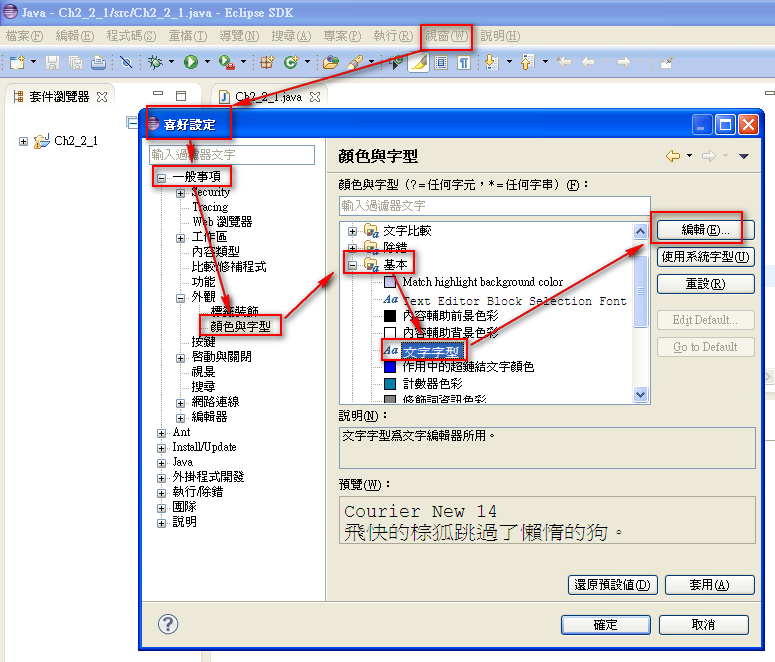The image size is (775, 662).
Task: Select Match highlight background color swatch
Action: pos(390,282)
